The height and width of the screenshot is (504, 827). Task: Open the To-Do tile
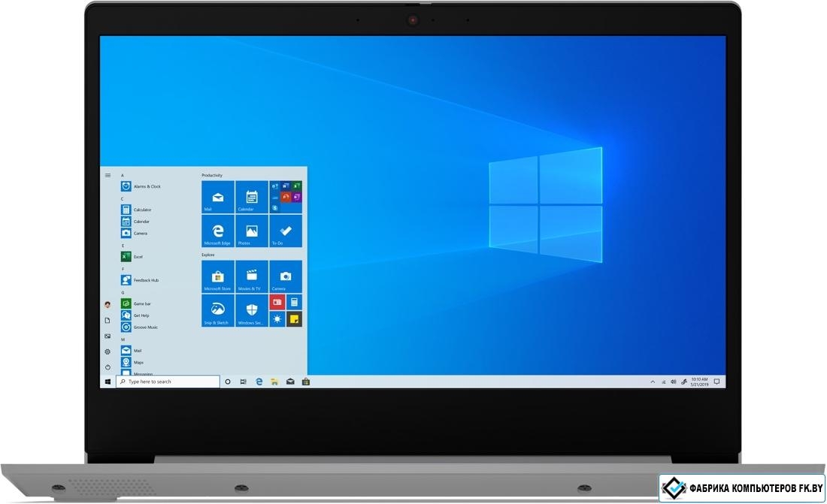(x=286, y=231)
